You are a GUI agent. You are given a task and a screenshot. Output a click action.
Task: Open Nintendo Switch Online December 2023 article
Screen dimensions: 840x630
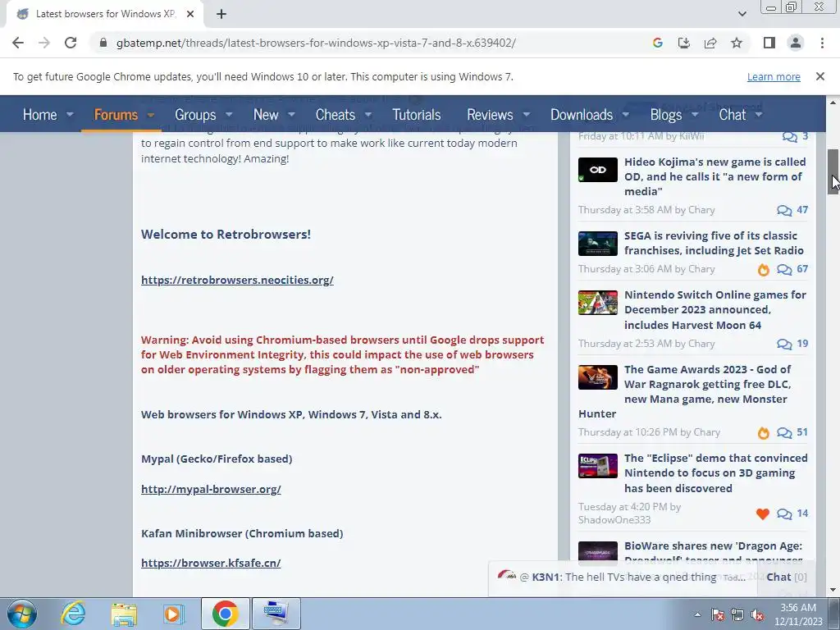pyautogui.click(x=714, y=309)
